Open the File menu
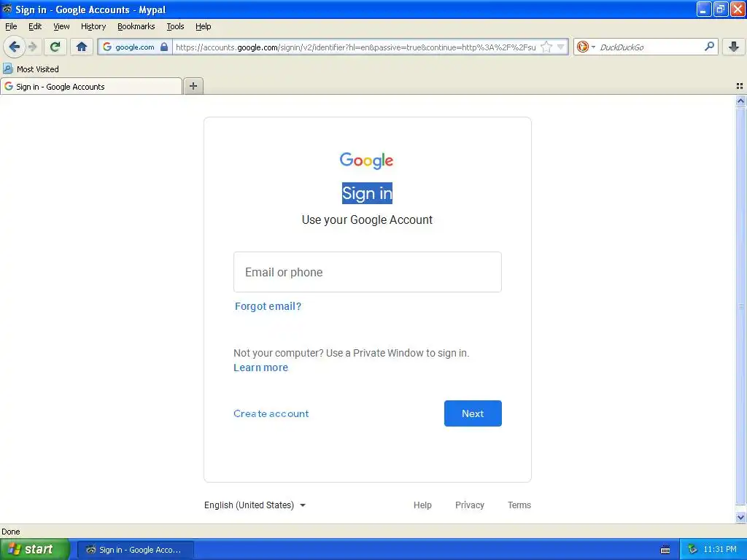Image resolution: width=747 pixels, height=560 pixels. click(11, 26)
